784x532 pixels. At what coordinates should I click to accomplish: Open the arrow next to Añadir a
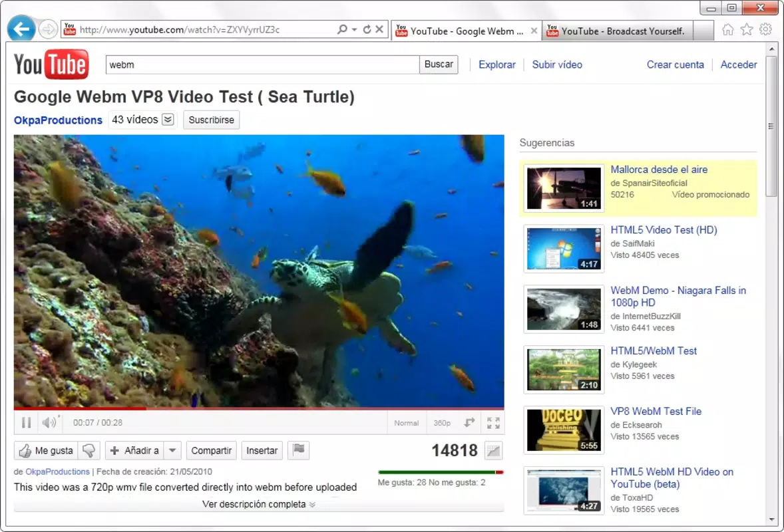(172, 451)
